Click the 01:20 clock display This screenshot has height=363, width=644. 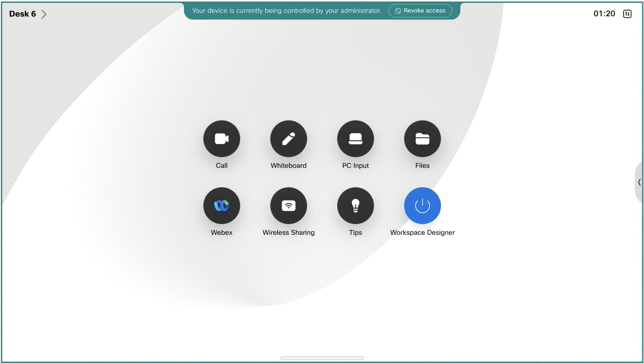(x=604, y=14)
